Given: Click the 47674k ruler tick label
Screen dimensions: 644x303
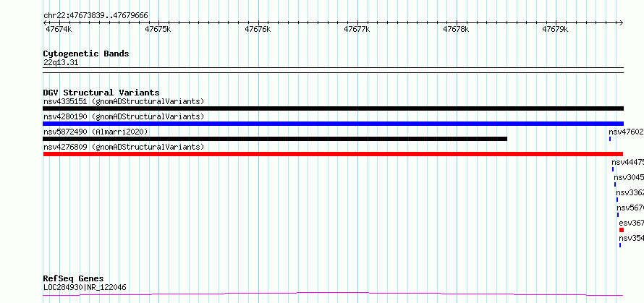Looking at the screenshot, I should [59, 29].
